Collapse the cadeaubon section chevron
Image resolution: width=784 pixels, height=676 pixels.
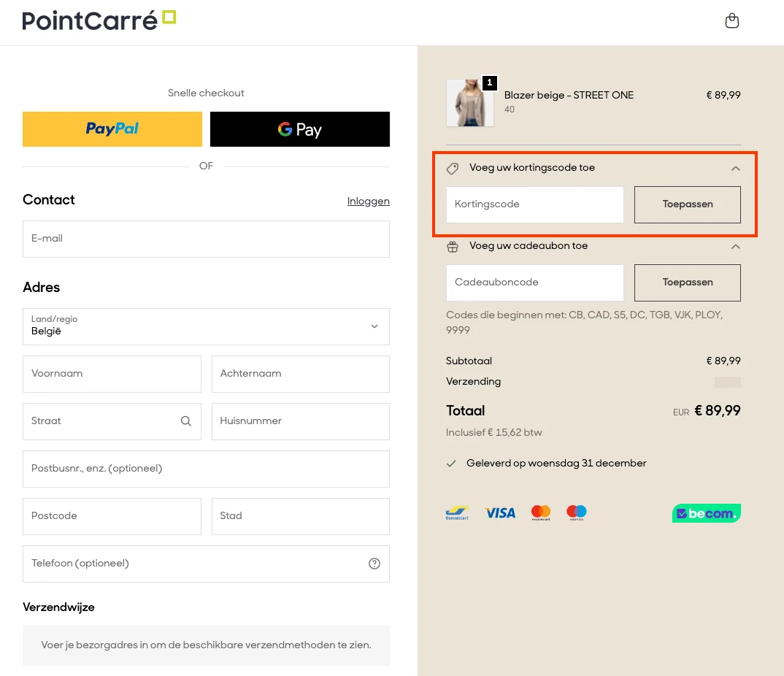pos(735,247)
